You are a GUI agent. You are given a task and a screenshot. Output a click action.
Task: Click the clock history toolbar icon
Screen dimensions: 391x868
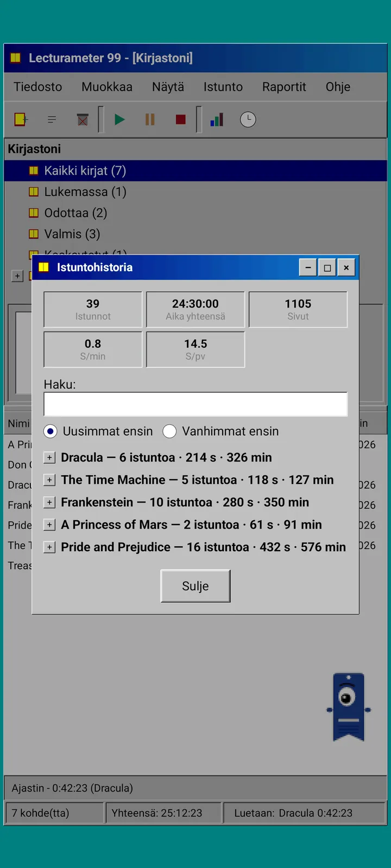tap(248, 119)
